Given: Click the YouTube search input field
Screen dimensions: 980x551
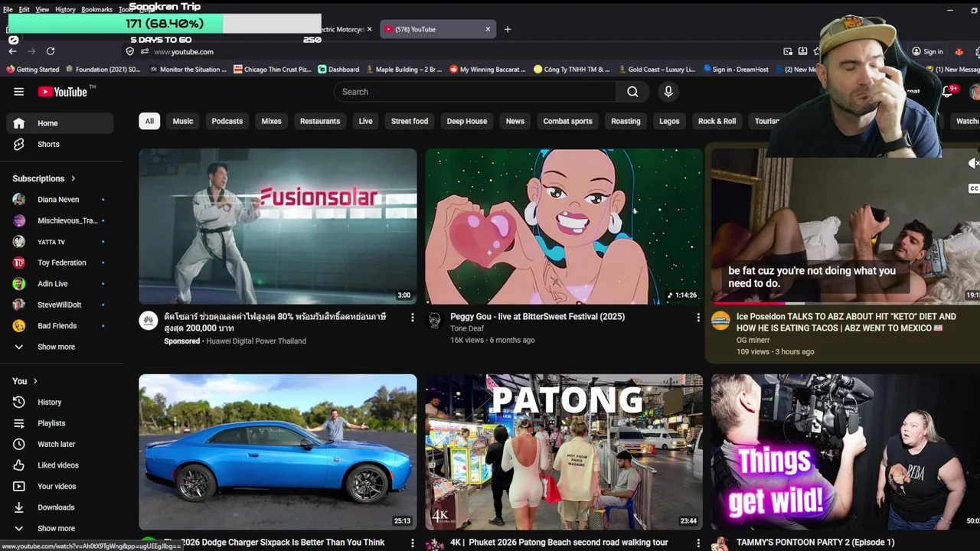Looking at the screenshot, I should click(475, 92).
